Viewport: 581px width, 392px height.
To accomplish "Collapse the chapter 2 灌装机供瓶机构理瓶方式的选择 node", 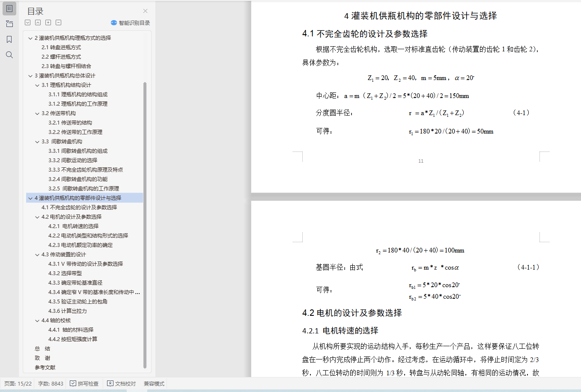I will point(30,38).
